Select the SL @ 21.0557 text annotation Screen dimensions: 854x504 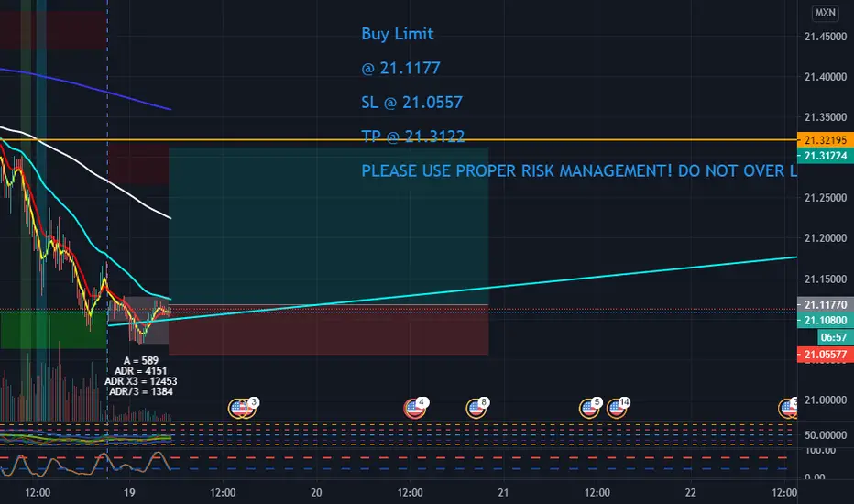411,103
